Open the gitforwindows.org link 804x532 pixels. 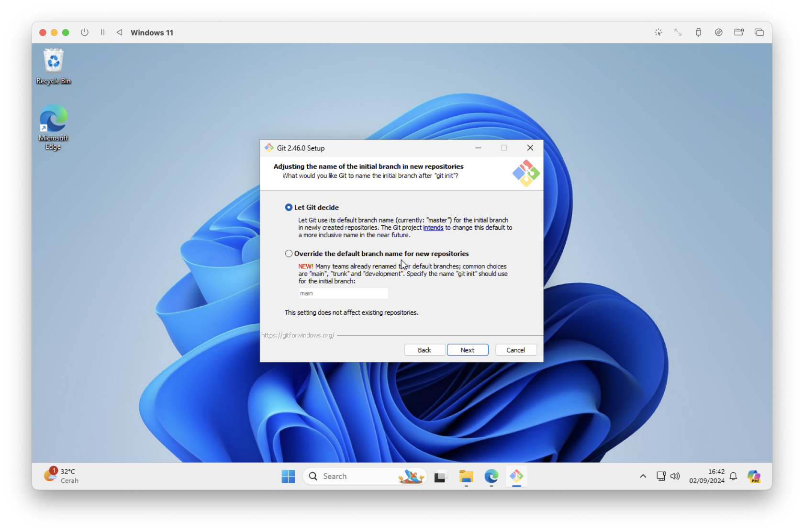click(x=298, y=335)
